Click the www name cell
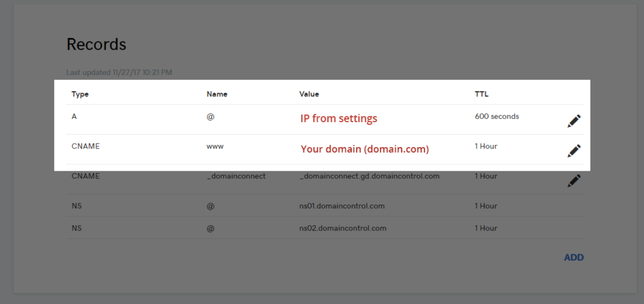The width and height of the screenshot is (644, 304). click(215, 146)
